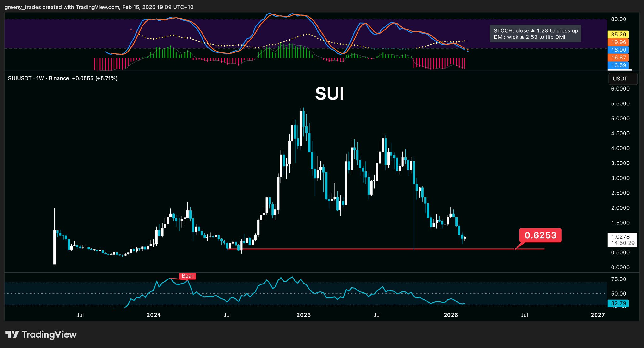Select the red Bear divergence label
This screenshot has height=348, width=644.
[x=187, y=276]
